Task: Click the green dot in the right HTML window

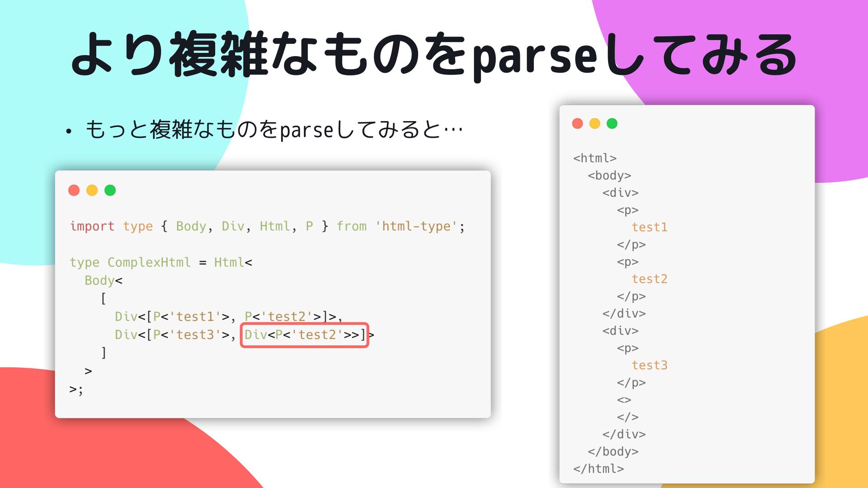Action: click(x=612, y=123)
